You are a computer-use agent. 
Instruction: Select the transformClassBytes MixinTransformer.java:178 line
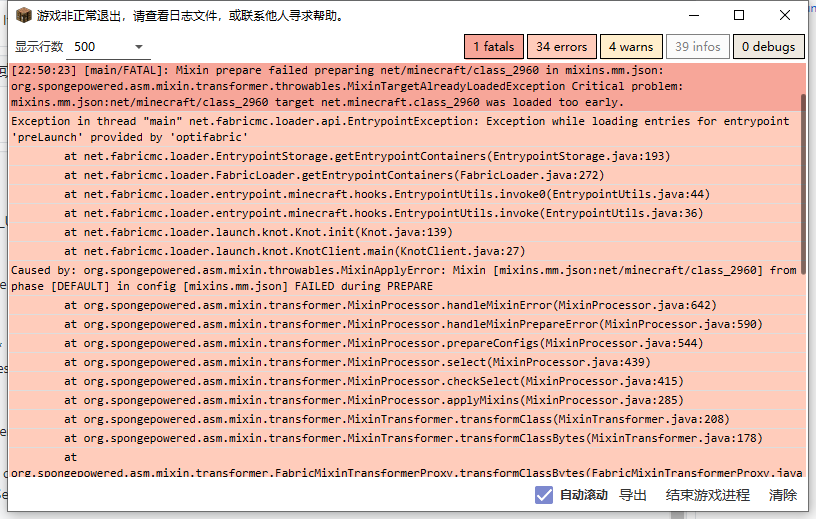[x=405, y=438]
